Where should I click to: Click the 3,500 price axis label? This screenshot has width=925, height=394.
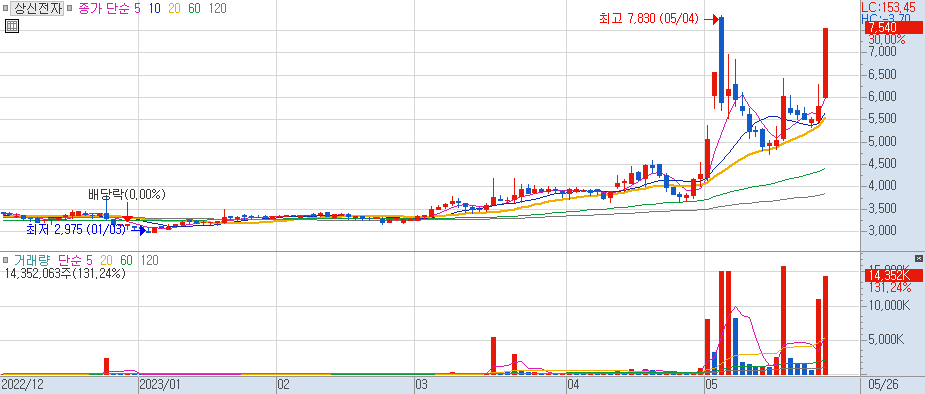883,209
